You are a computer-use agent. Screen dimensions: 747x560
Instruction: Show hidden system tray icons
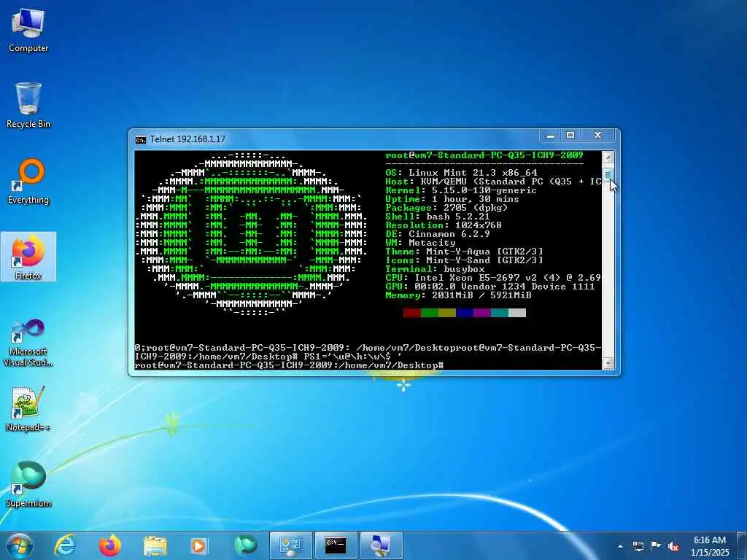pos(620,546)
